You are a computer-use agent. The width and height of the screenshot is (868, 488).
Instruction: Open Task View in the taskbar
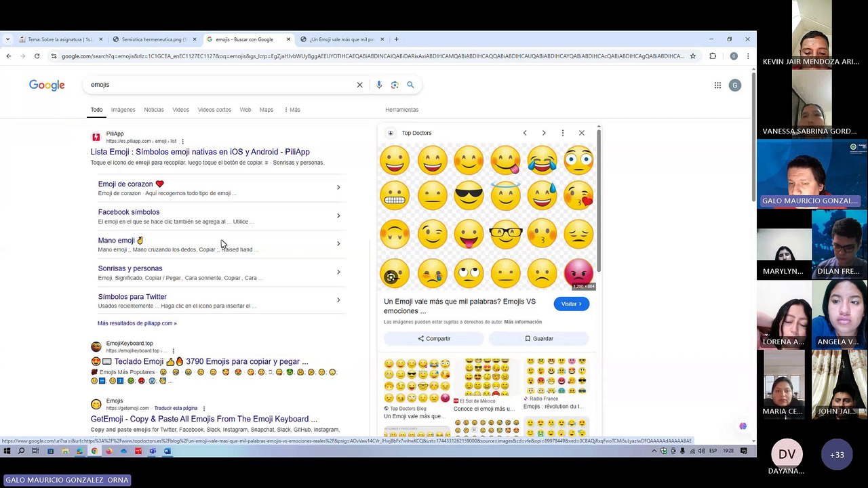(x=35, y=451)
